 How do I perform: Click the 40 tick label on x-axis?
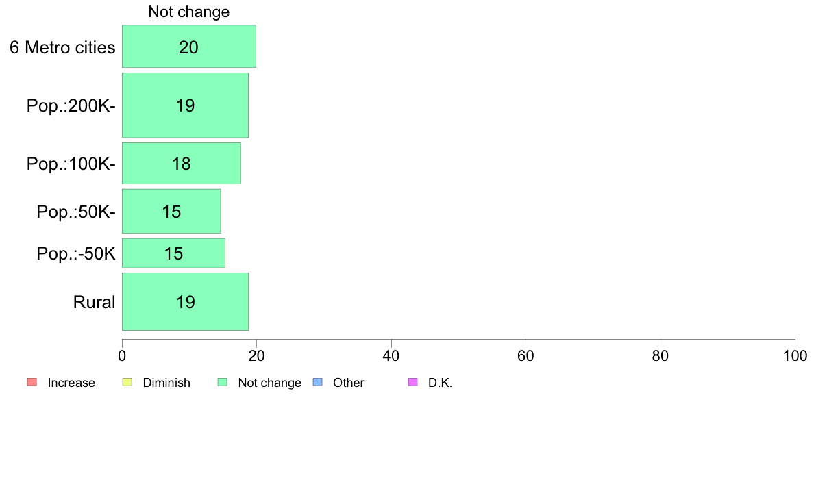tap(391, 355)
